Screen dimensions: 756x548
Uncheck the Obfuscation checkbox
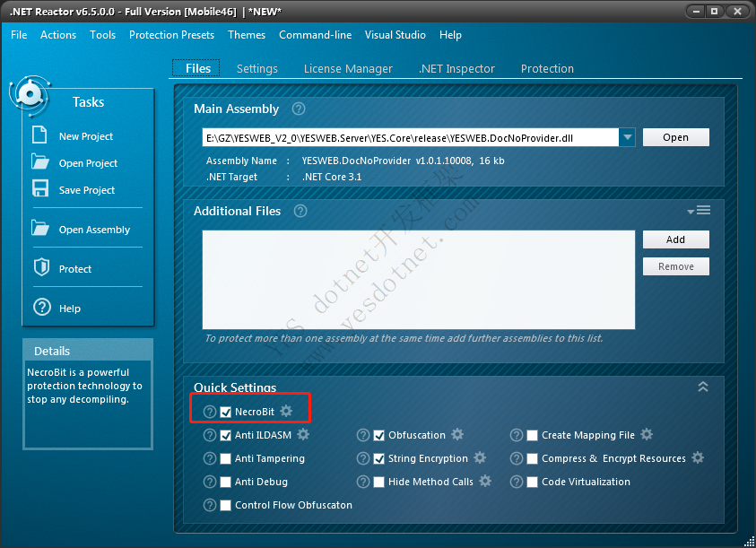click(x=379, y=435)
